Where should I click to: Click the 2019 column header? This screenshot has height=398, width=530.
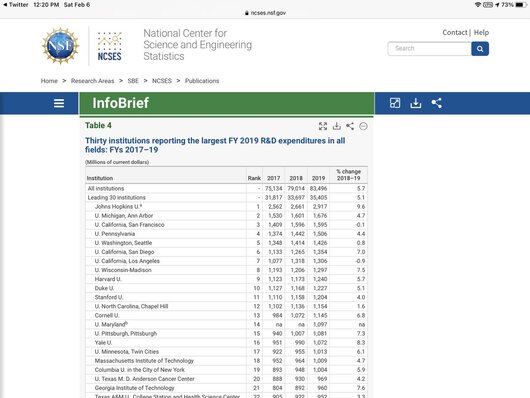click(318, 178)
